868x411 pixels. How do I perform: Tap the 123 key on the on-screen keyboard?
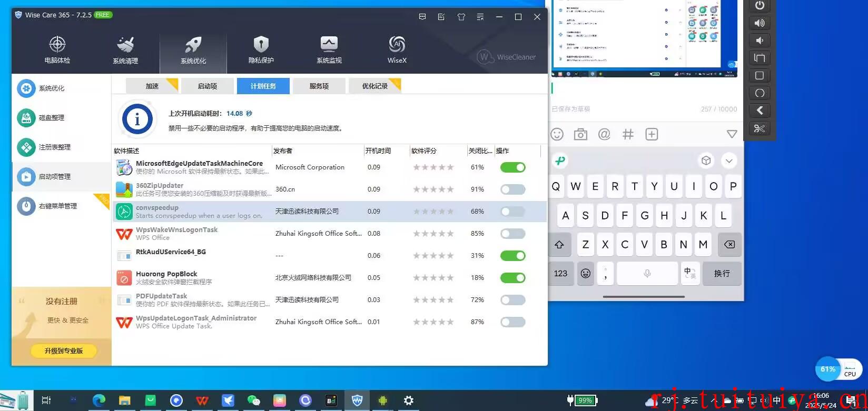(560, 274)
